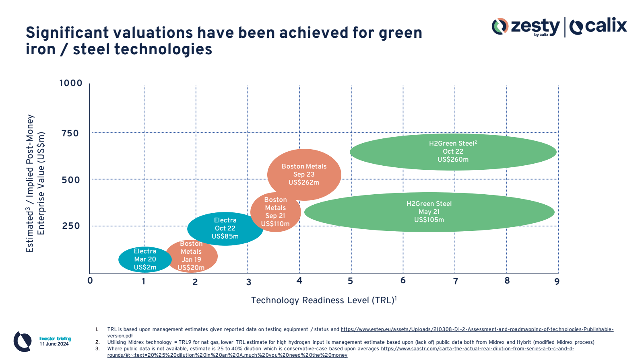Screen dimensions: 644x362
Task: Click the 3 x-axis tick label
Action: click(249, 282)
